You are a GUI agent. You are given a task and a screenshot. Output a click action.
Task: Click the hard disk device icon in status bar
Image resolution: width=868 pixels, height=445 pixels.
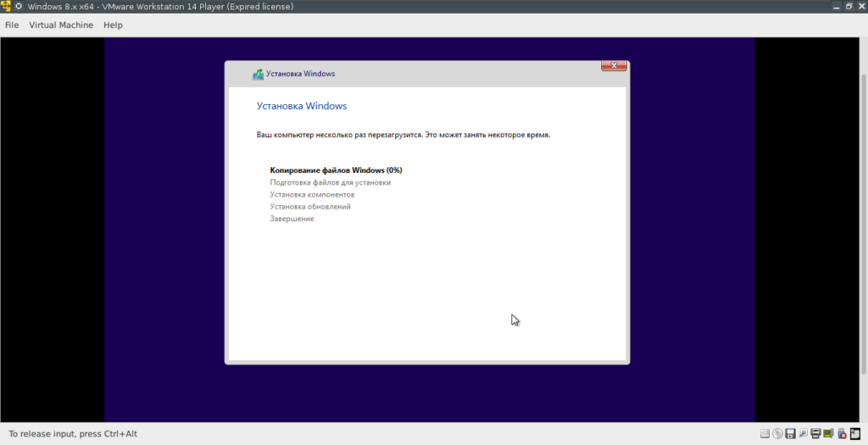pyautogui.click(x=765, y=433)
